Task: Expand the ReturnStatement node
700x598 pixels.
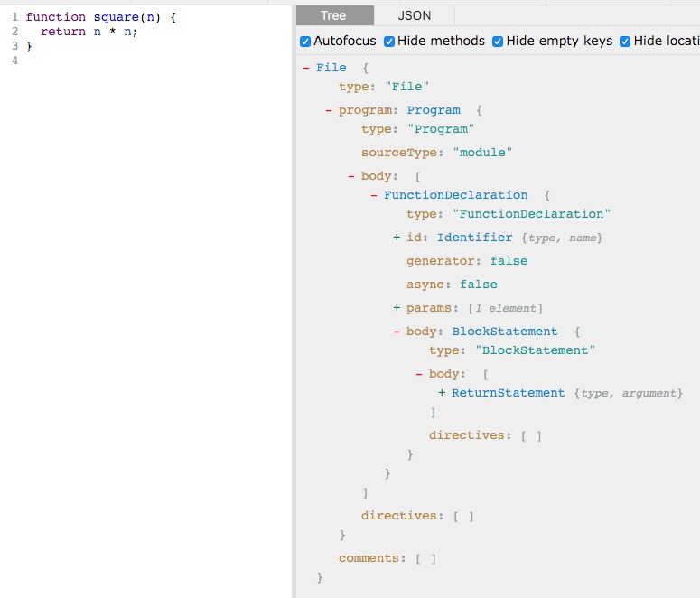Action: click(442, 393)
